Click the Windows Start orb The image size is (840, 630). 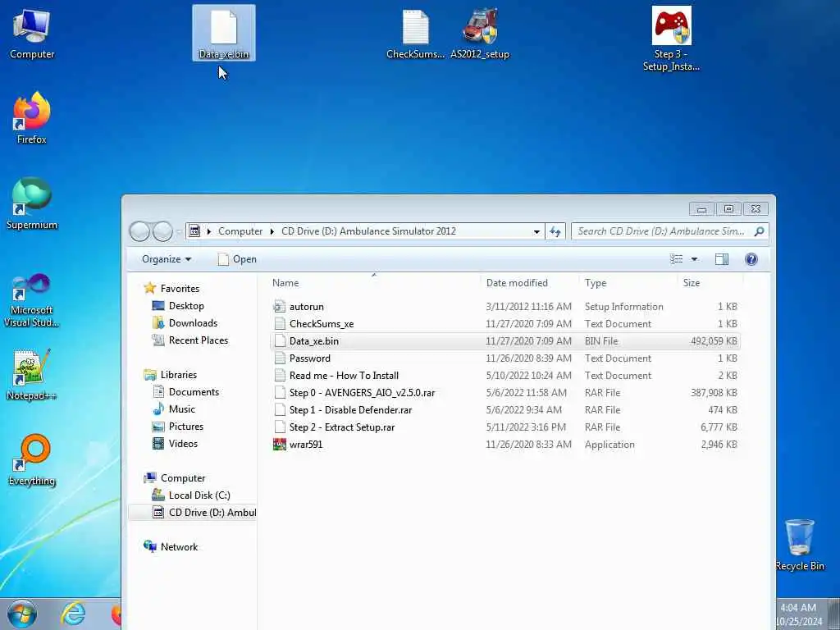(x=22, y=614)
